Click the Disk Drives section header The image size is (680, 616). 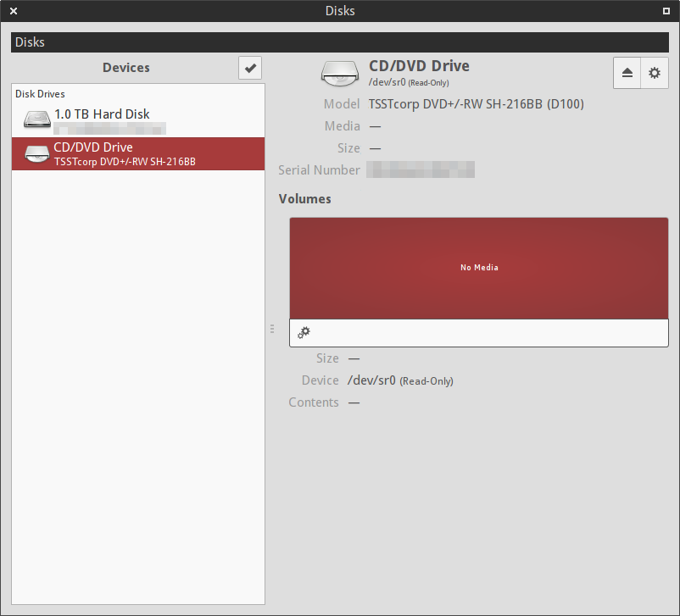[x=40, y=94]
